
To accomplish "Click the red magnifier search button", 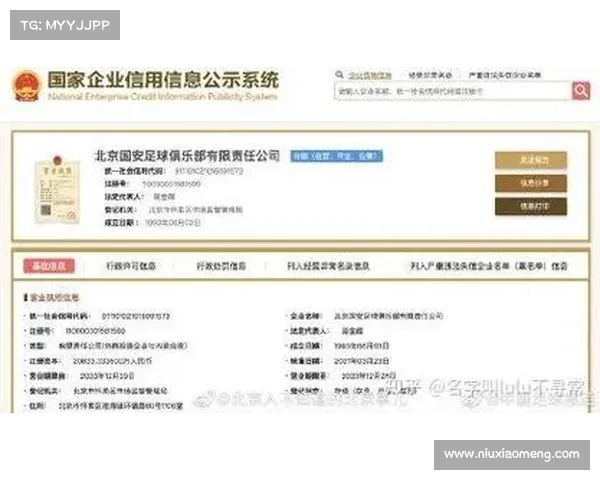I will pos(581,91).
